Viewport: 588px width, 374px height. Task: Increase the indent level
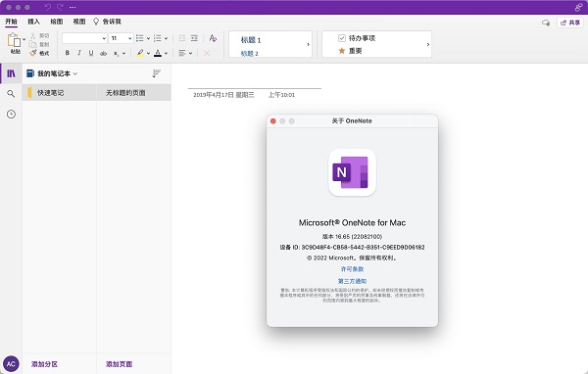tap(194, 38)
